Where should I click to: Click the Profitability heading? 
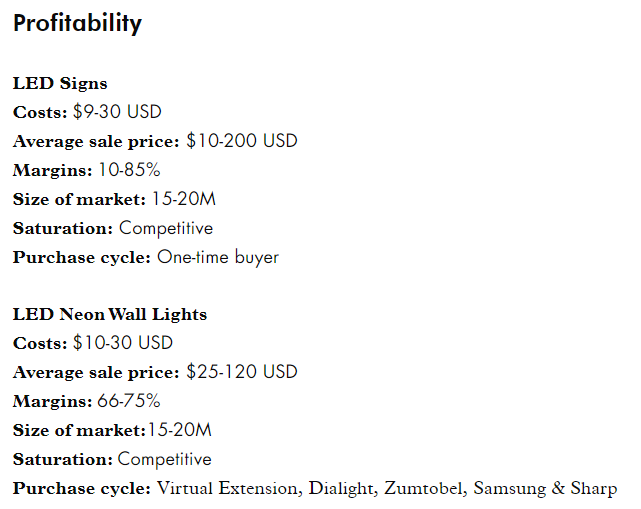point(77,23)
